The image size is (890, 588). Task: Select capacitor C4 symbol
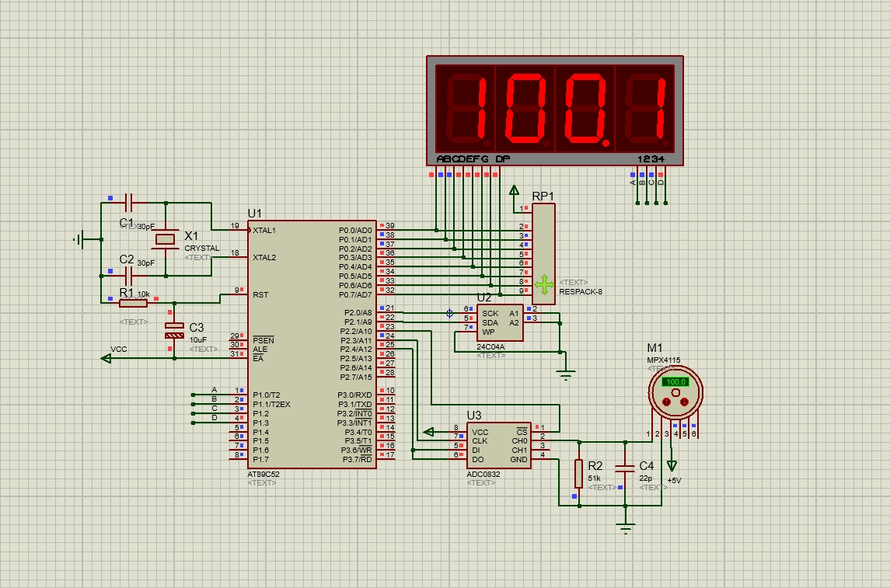tap(625, 468)
